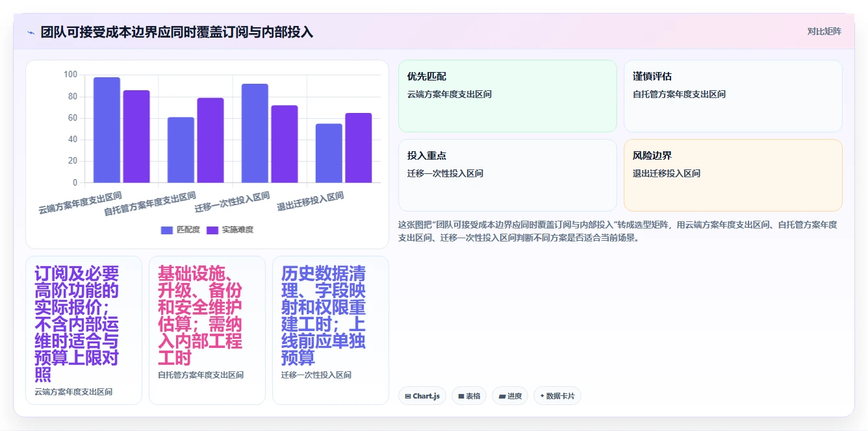The height and width of the screenshot is (431, 868).
Task: Click the 对比矩阵 label in header
Action: (824, 32)
